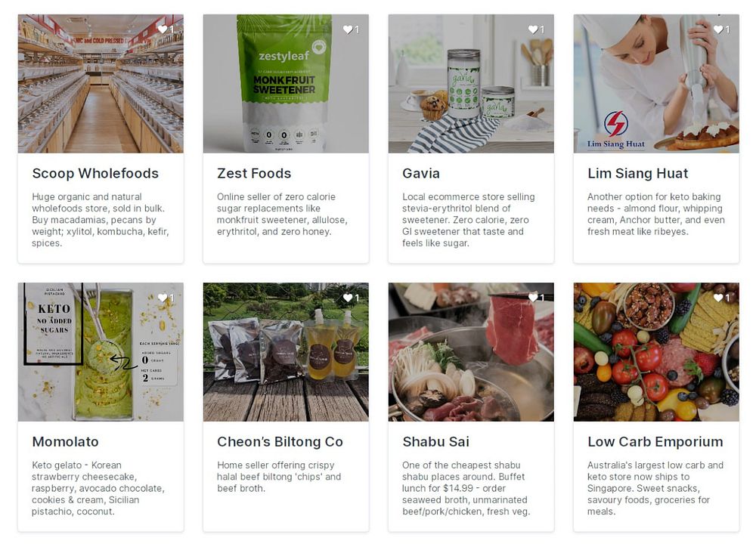The image size is (756, 547).
Task: Click heart icon on Cheon's Biltong Co
Action: coord(348,298)
